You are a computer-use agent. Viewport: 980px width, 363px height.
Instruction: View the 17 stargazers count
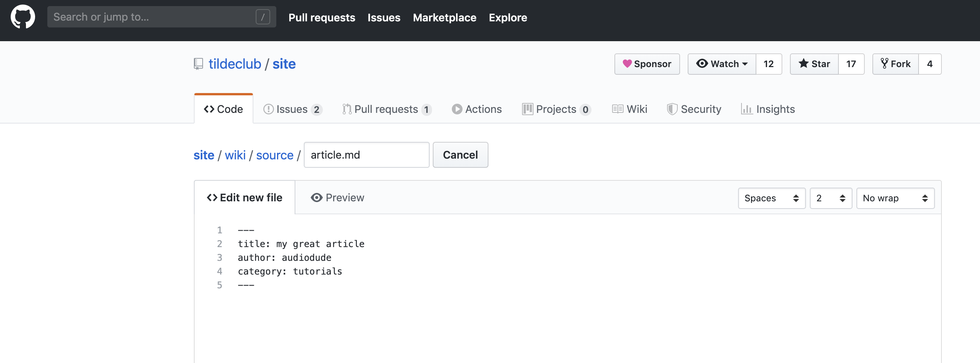pos(851,64)
